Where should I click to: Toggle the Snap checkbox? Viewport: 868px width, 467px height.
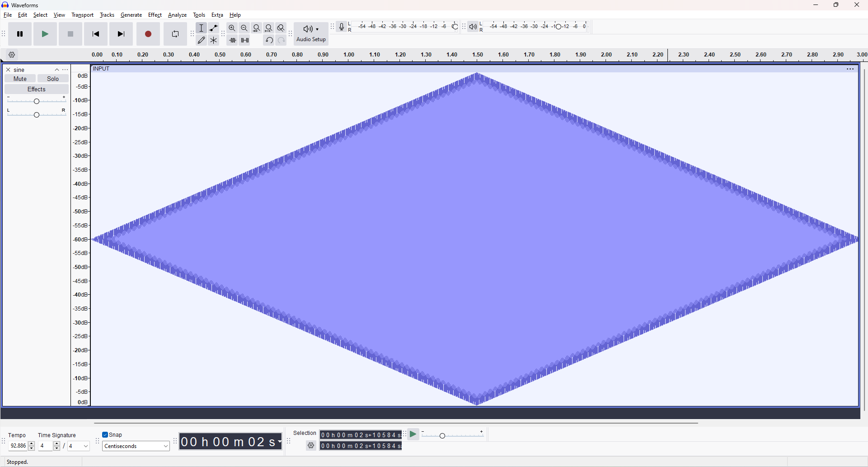point(105,435)
